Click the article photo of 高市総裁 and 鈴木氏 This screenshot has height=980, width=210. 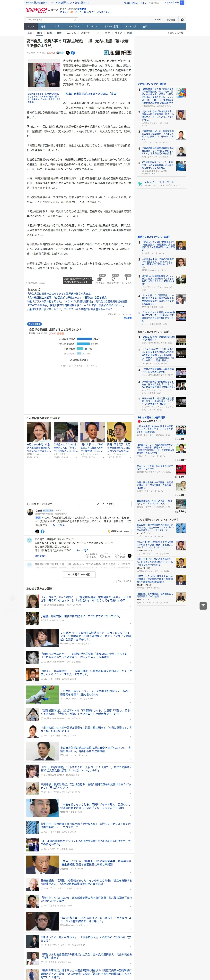click(x=44, y=75)
